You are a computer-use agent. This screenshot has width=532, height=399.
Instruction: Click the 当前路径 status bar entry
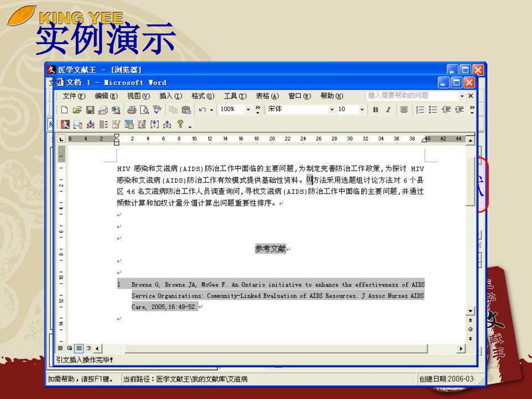[185, 379]
